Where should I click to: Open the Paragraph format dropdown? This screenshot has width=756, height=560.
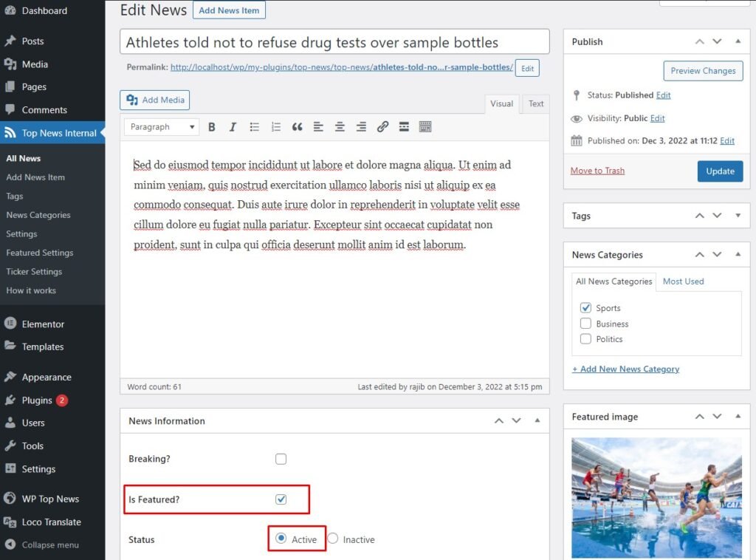pyautogui.click(x=161, y=127)
